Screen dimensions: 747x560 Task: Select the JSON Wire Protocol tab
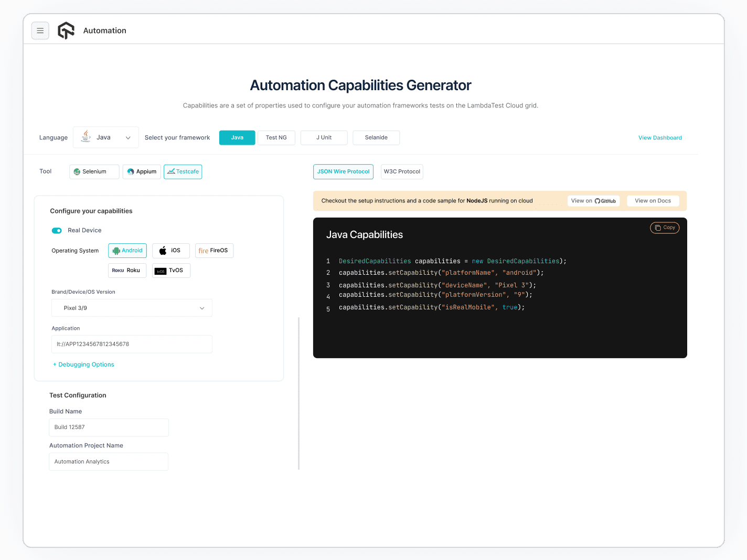343,171
